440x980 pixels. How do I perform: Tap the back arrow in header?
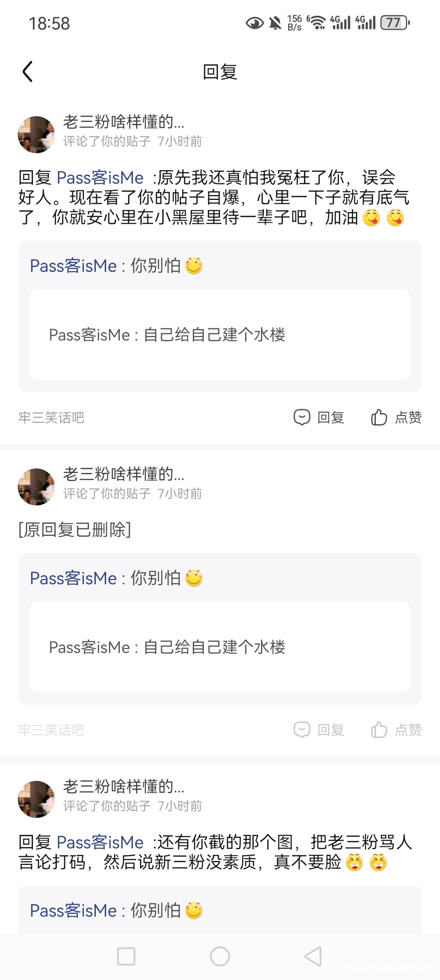point(28,72)
